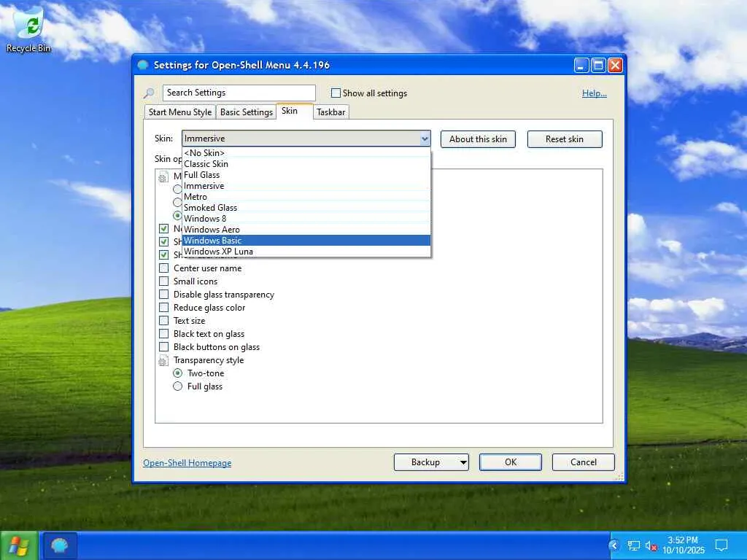Minimize the Open-Shell settings window

tap(581, 65)
